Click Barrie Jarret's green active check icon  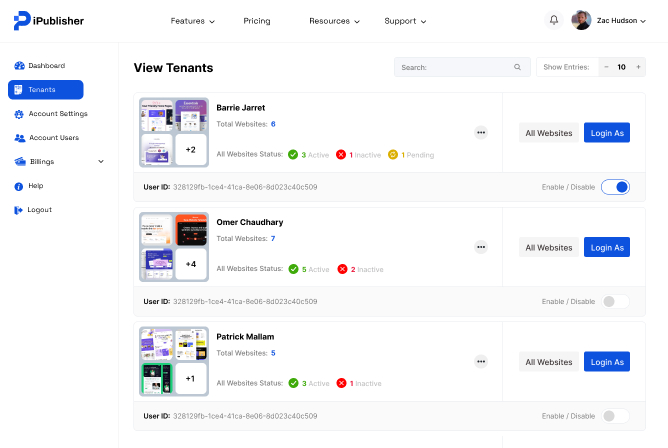pyautogui.click(x=293, y=155)
